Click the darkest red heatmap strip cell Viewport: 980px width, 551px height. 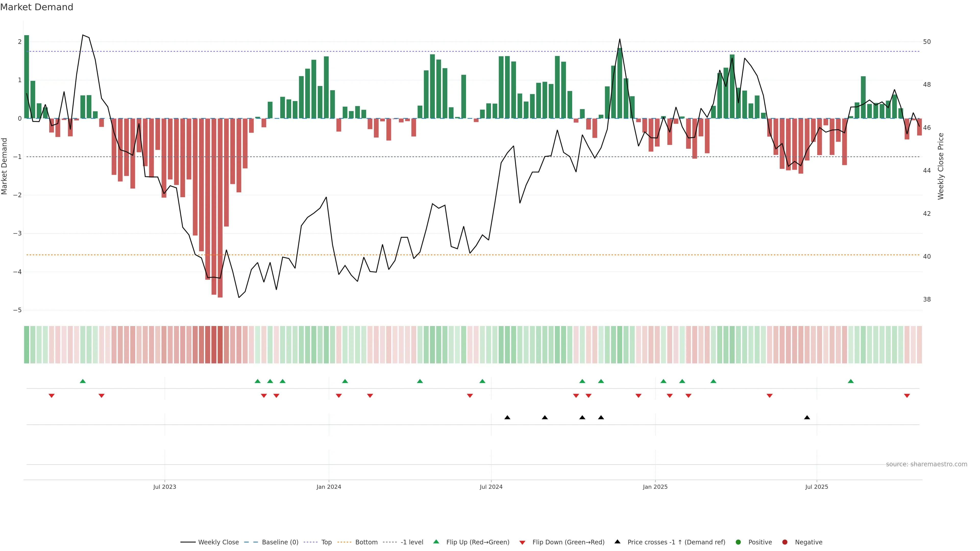(x=220, y=345)
